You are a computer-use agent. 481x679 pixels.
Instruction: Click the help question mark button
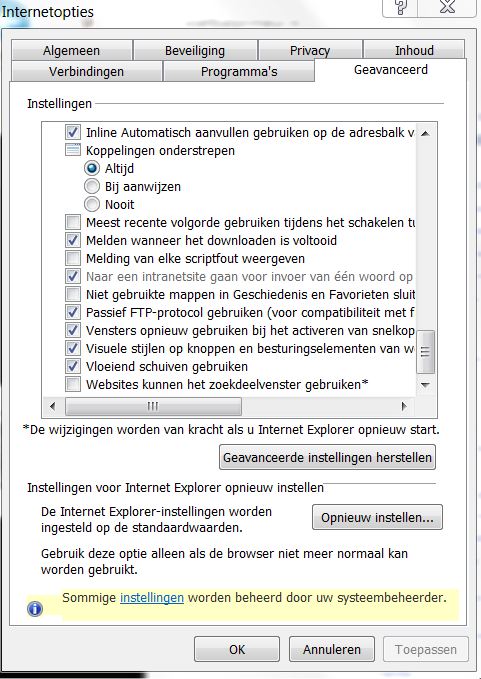coord(400,7)
